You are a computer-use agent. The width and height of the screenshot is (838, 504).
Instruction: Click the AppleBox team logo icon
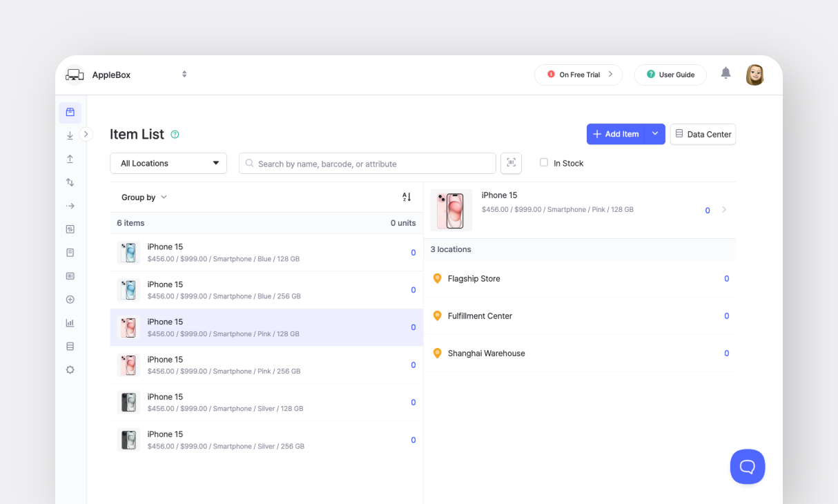pos(75,75)
